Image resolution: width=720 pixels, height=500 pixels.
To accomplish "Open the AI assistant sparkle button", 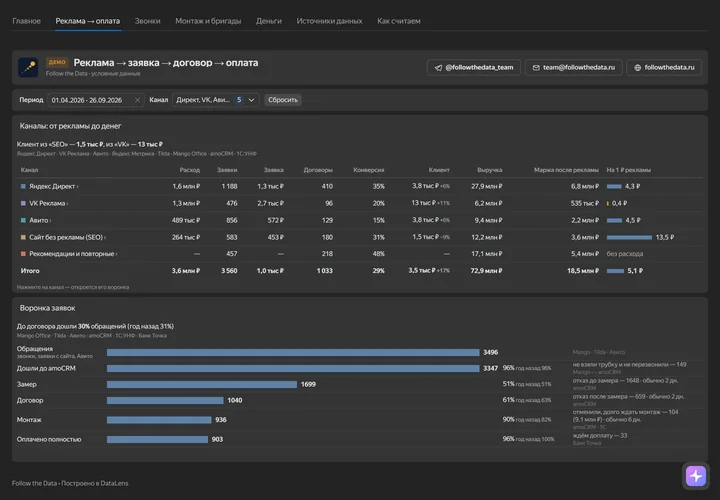I will (696, 476).
